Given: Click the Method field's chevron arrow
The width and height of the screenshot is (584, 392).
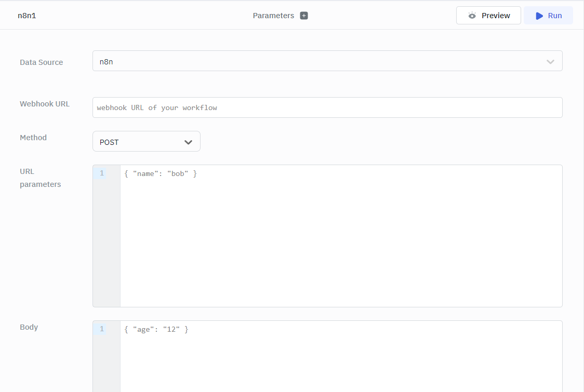Looking at the screenshot, I should coord(189,142).
